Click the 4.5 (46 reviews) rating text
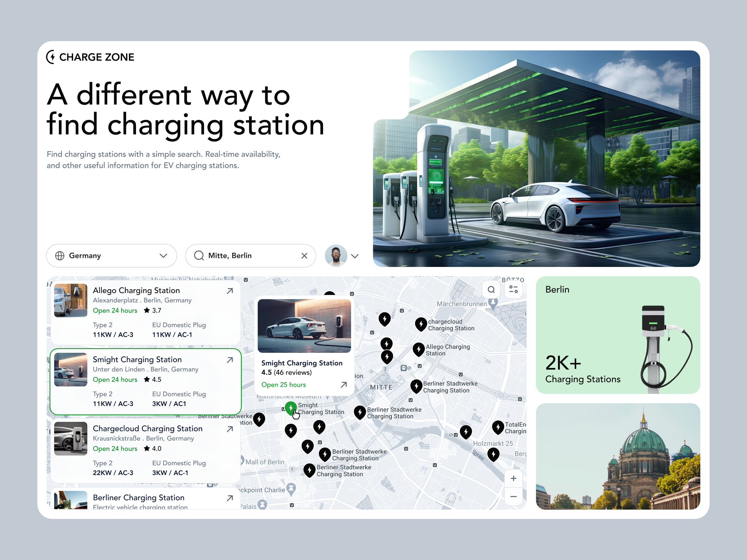747x560 pixels. 286,372
